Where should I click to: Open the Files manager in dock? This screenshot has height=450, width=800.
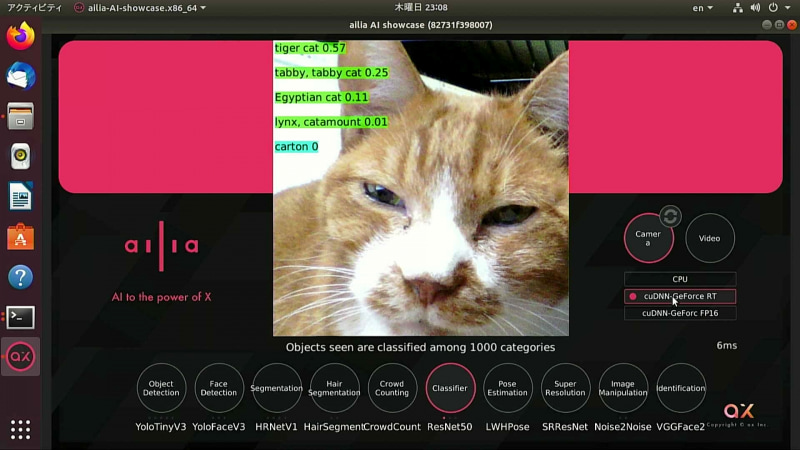(20, 116)
